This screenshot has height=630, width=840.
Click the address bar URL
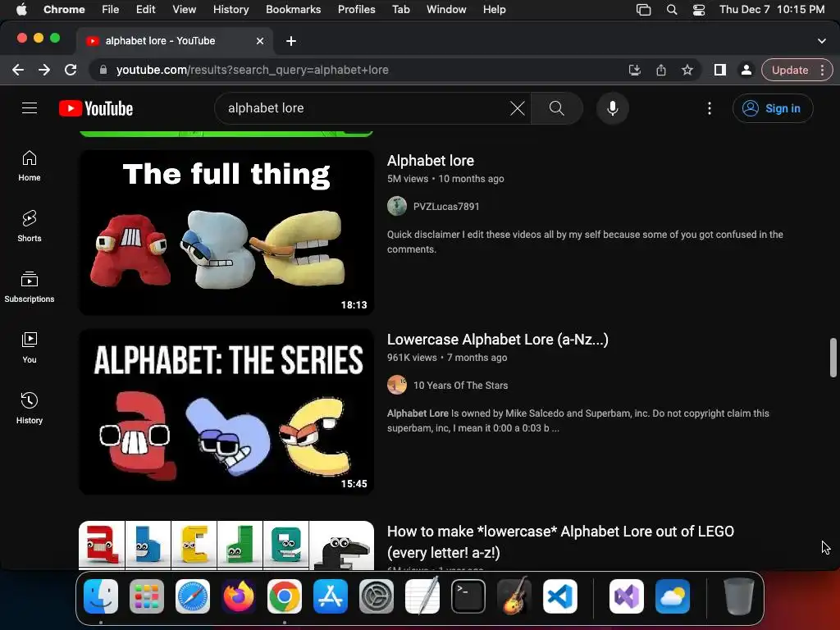pos(253,70)
